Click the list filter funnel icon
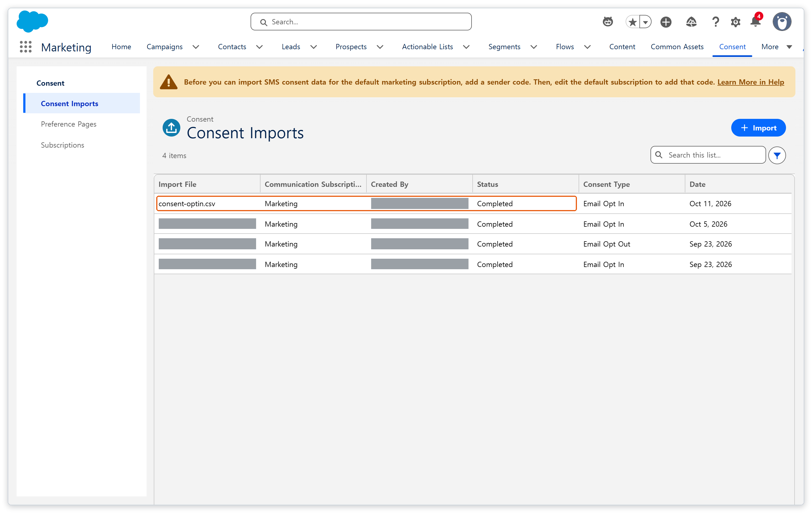The image size is (812, 513). (x=777, y=155)
